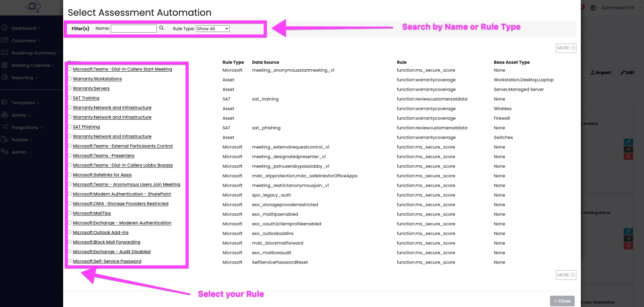
Task: Open Microsoft:Exchange - Moderen Authentication link
Action: click(x=122, y=223)
